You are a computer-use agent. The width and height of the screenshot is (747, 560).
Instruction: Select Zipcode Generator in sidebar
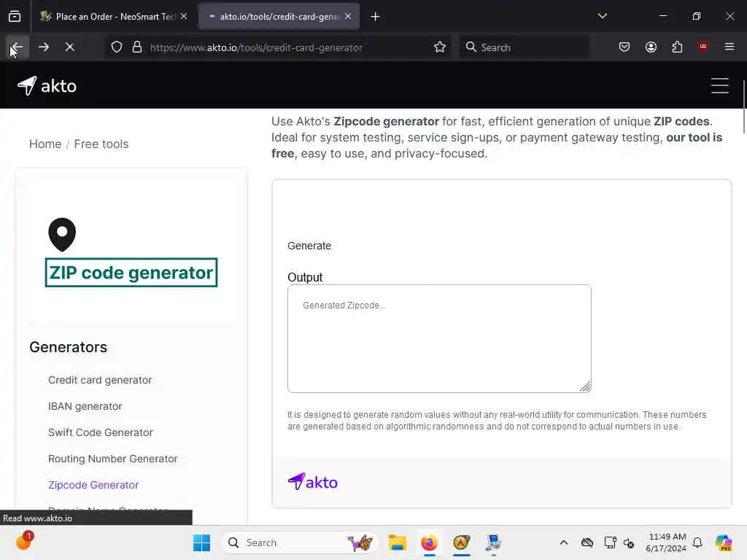coord(93,485)
